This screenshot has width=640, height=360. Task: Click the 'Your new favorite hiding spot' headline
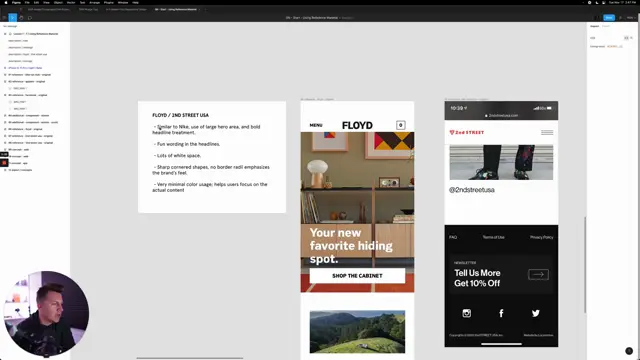pyautogui.click(x=351, y=246)
